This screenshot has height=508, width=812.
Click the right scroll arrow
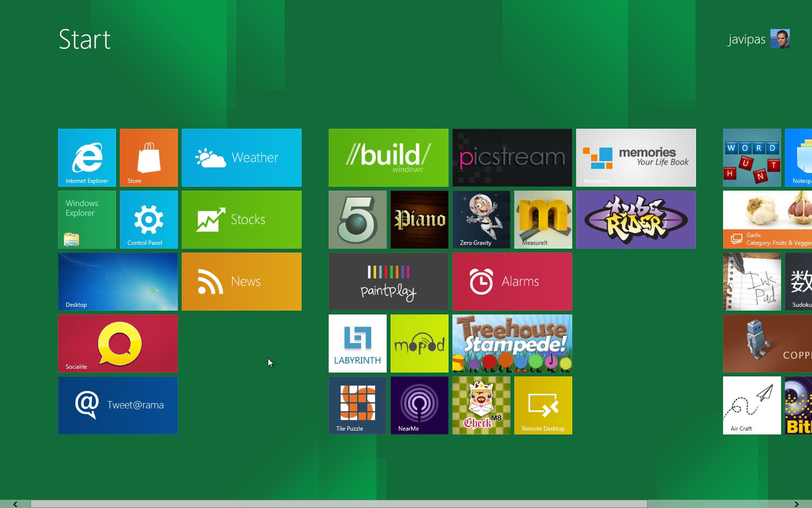(796, 504)
